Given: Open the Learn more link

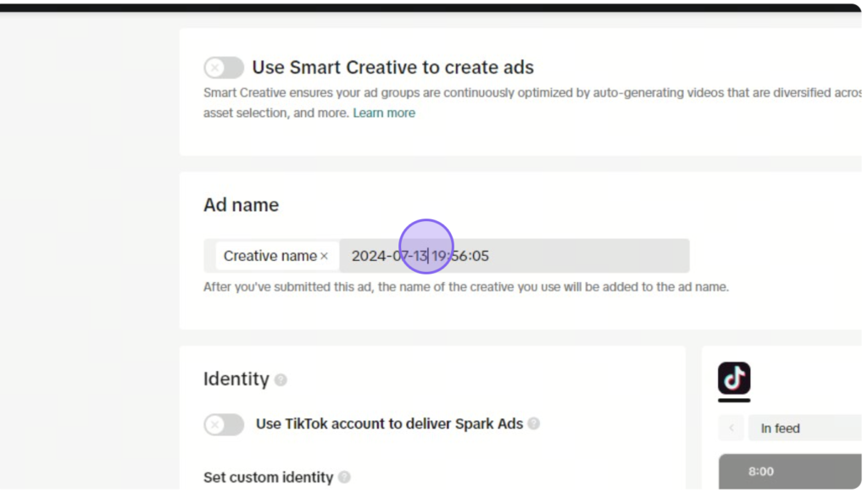Looking at the screenshot, I should pos(384,113).
